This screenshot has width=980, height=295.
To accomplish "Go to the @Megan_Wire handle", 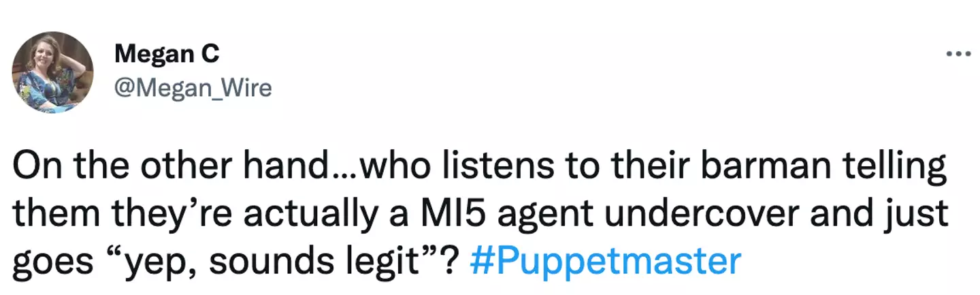I will (193, 88).
